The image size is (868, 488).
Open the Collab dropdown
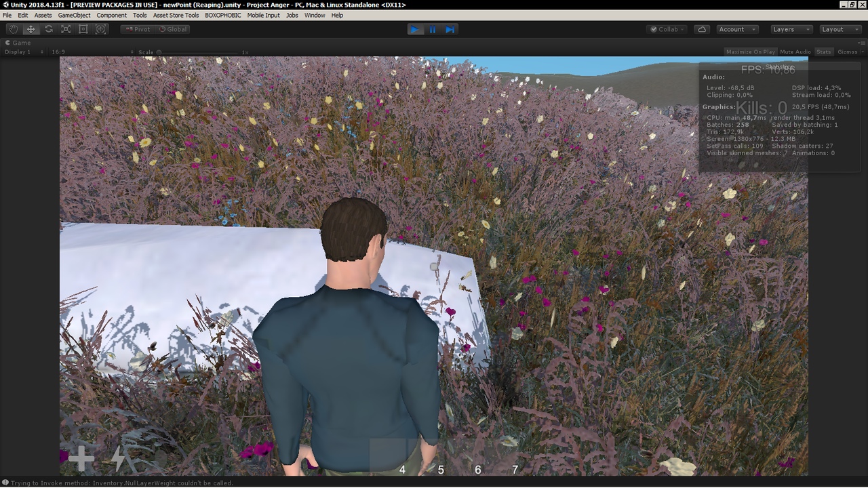click(667, 29)
